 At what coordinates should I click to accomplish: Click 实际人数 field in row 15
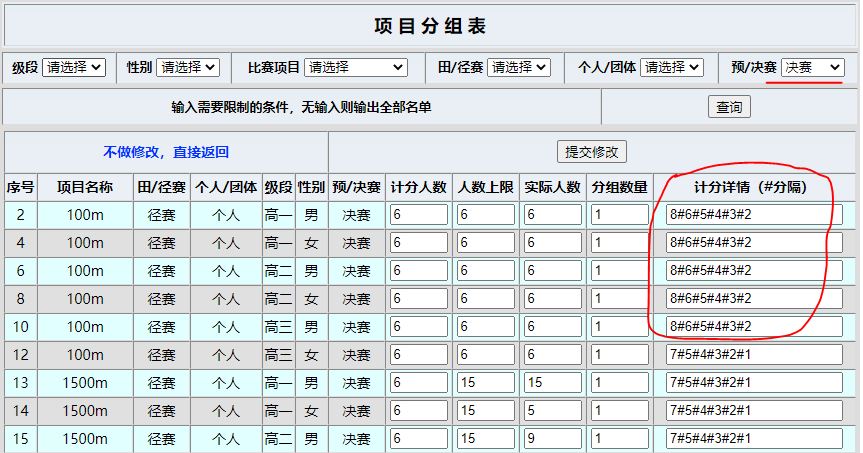(x=553, y=439)
